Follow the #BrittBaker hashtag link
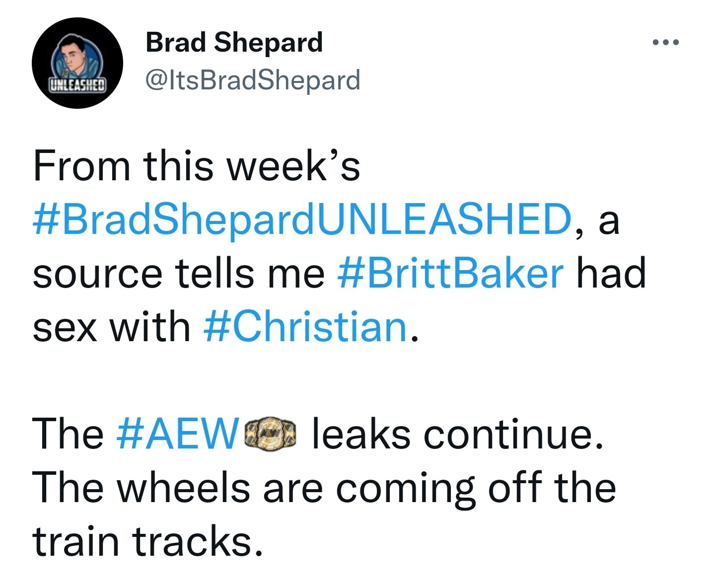This screenshot has width=715, height=588. 450,273
